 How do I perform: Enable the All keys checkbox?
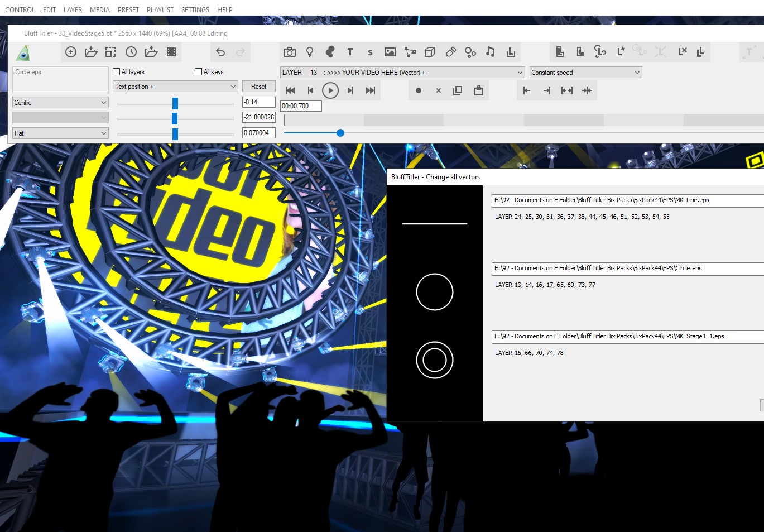199,72
